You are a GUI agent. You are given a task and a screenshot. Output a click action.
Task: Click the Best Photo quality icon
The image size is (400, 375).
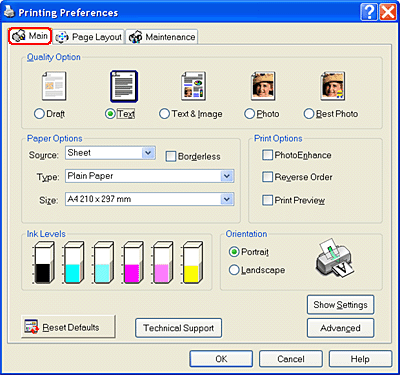(x=332, y=86)
